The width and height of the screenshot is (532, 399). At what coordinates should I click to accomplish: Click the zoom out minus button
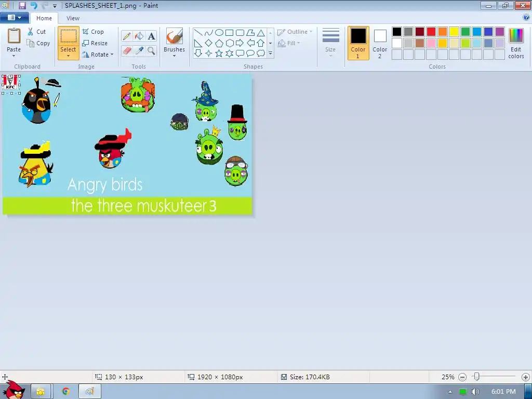pyautogui.click(x=462, y=377)
